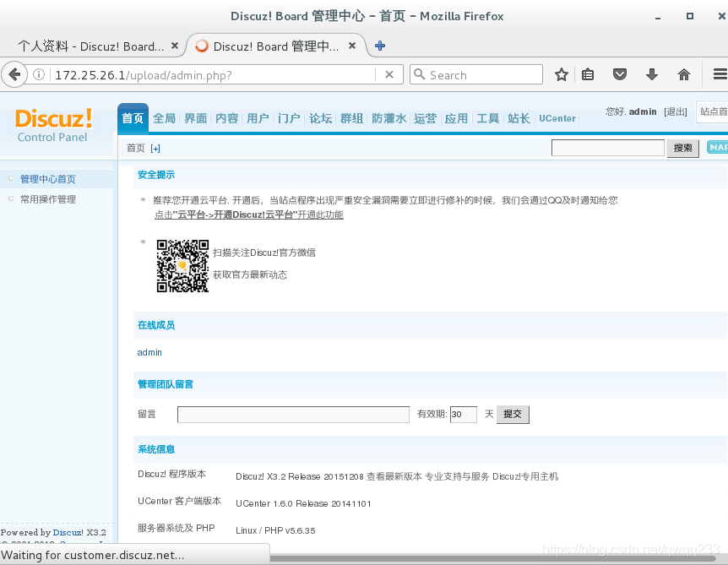Maximize the Firefox window
The height and width of the screenshot is (565, 728).
click(x=690, y=16)
